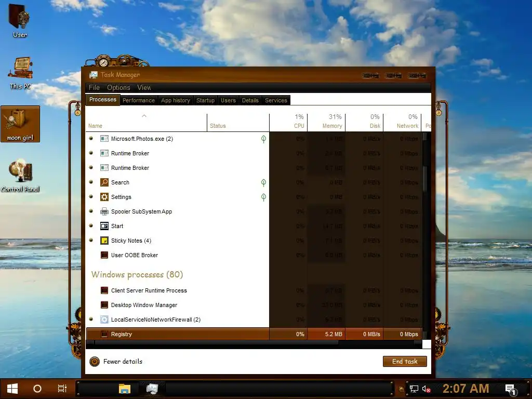Switch to the Users tab
Viewport: 532px width, 399px height.
[228, 100]
